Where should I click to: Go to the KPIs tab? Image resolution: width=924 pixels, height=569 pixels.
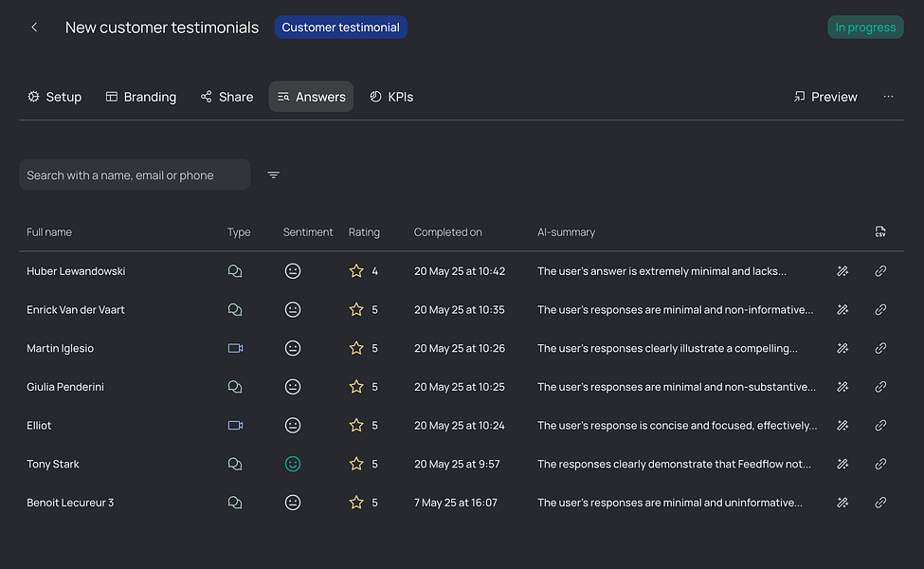pyautogui.click(x=391, y=97)
